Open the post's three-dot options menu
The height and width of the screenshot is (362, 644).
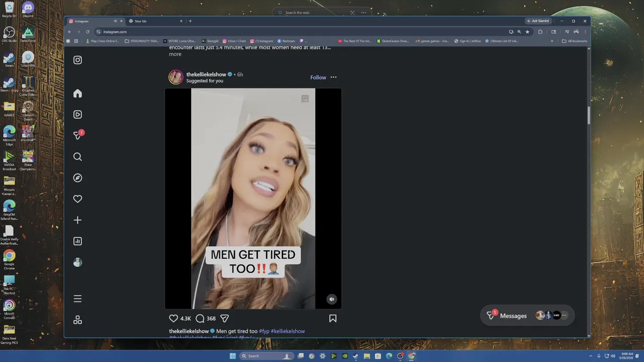tap(334, 77)
